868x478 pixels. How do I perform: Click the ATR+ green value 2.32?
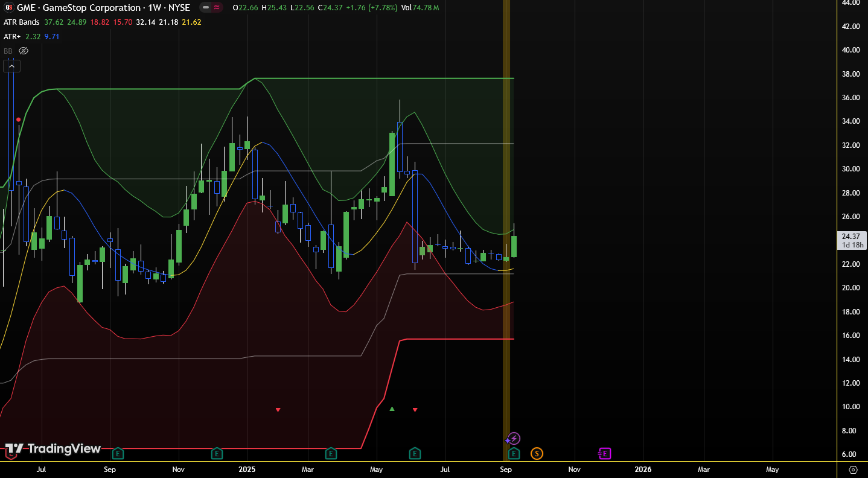click(x=33, y=37)
